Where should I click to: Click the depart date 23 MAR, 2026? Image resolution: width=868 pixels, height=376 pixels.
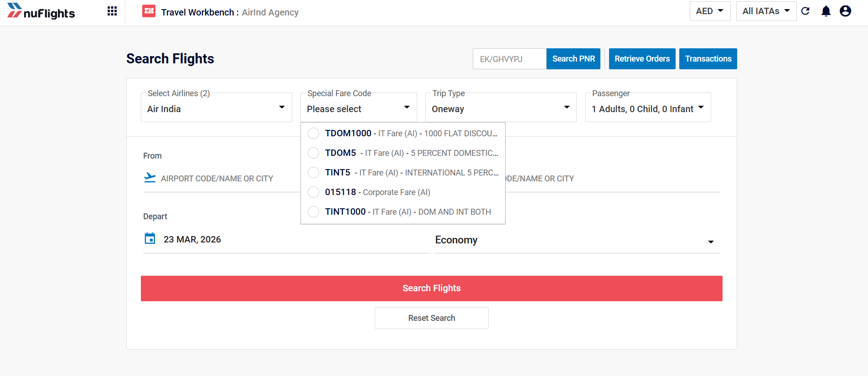(x=192, y=239)
